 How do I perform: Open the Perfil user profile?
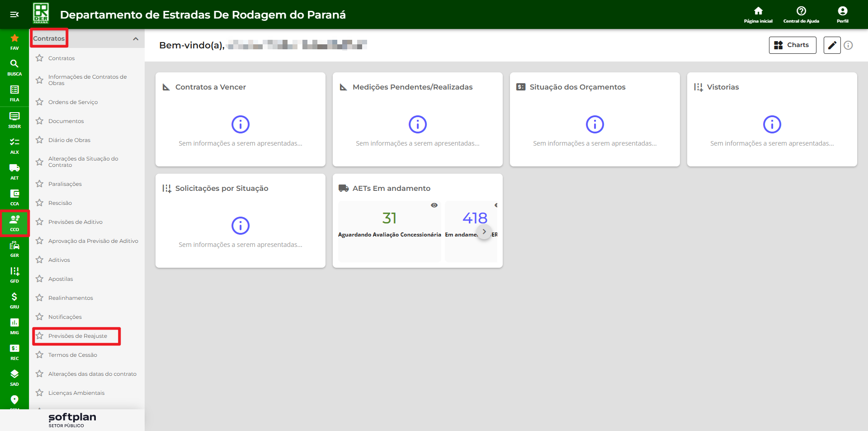(842, 14)
